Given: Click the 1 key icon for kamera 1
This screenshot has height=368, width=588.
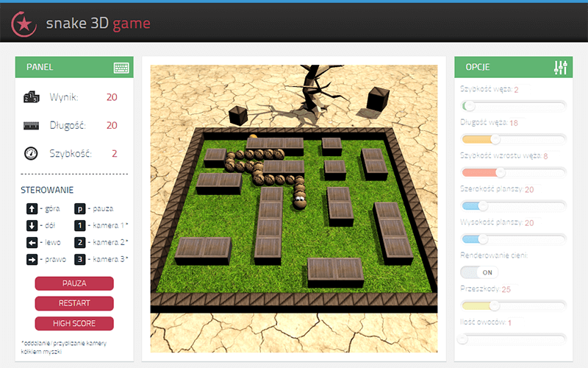Looking at the screenshot, I should click(80, 226).
